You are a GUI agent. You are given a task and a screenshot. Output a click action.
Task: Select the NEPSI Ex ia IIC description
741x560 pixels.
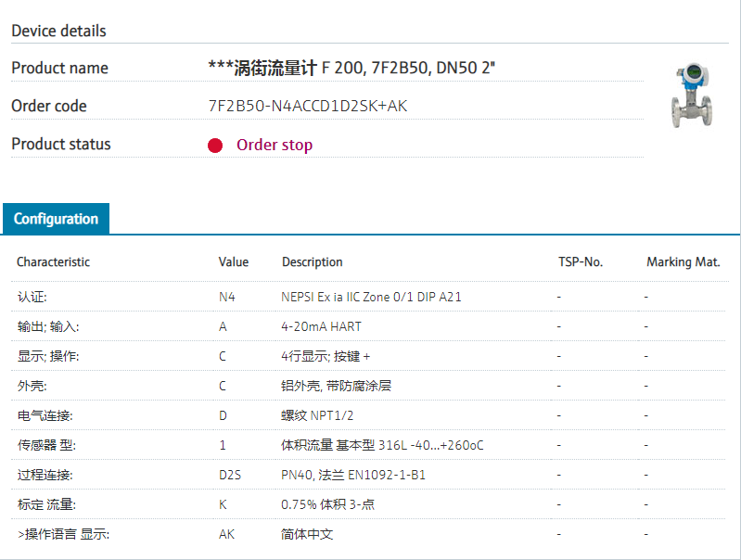tap(371, 297)
